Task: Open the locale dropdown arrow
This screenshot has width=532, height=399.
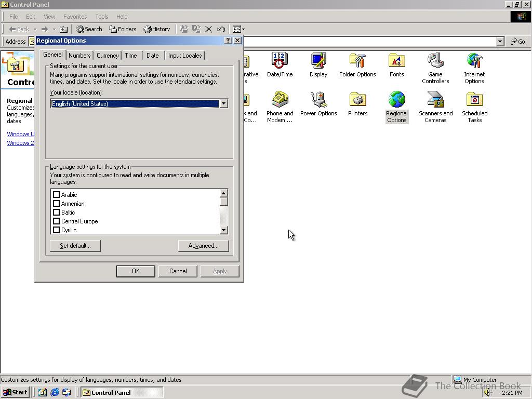Action: pos(223,104)
